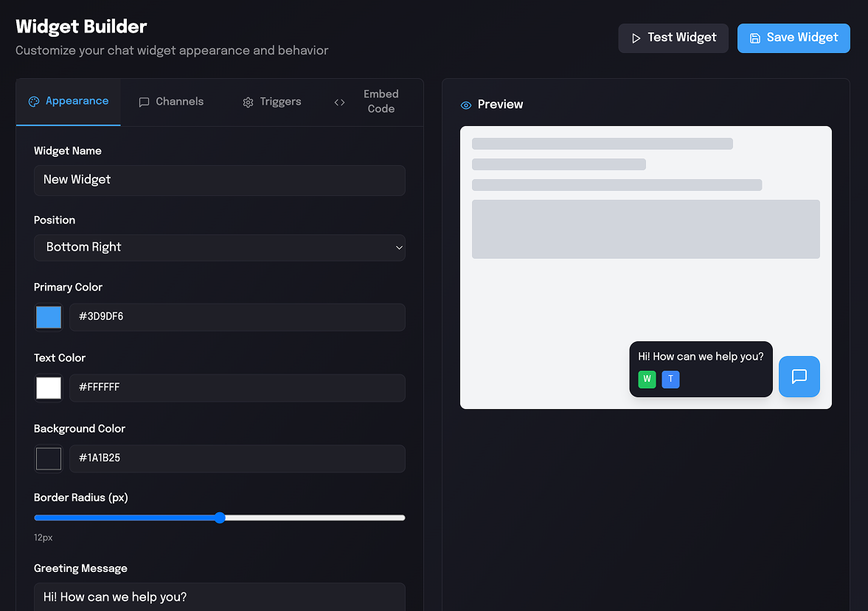Screen dimensions: 868x611
Task: Click the Greeting Message label
Action: pos(80,569)
